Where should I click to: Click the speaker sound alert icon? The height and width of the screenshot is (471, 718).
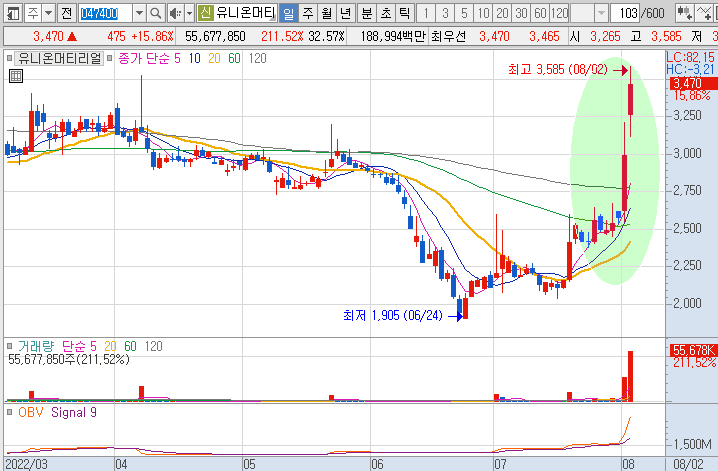175,13
